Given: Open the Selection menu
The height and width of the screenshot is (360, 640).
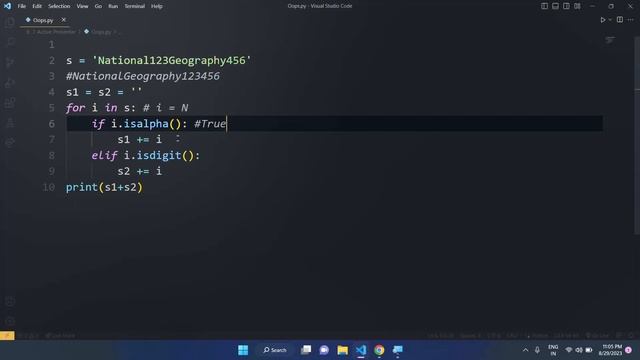Looking at the screenshot, I should [x=59, y=6].
